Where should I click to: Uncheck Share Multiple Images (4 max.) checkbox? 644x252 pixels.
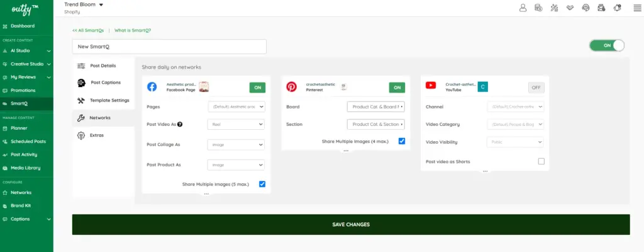point(402,141)
